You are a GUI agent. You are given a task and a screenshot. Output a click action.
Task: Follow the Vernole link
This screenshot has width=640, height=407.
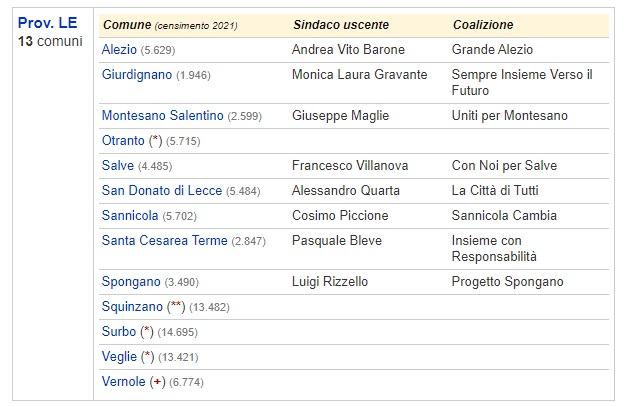(124, 381)
